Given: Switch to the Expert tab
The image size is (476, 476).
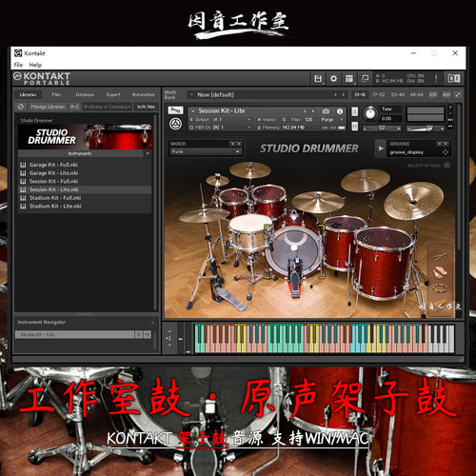Looking at the screenshot, I should [x=113, y=94].
